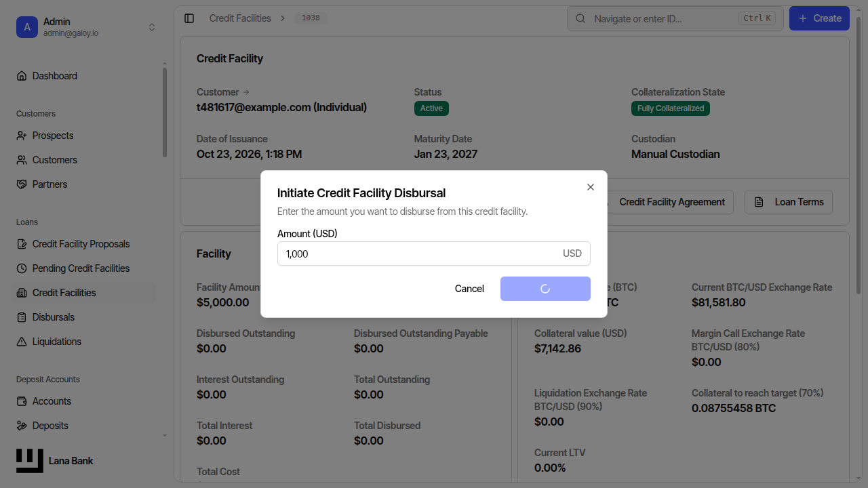Click the Admin avatar badge
Screen dimensions: 868x488
pos(27,27)
